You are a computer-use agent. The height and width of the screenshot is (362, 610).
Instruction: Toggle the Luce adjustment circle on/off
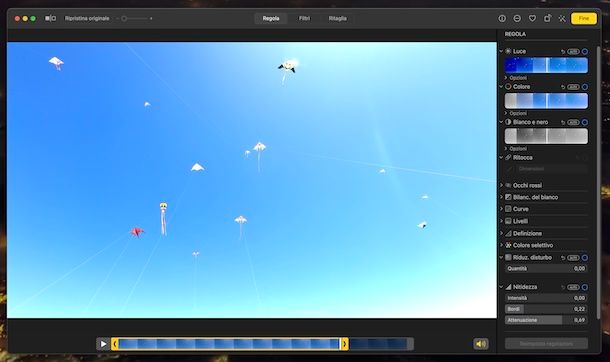(585, 51)
